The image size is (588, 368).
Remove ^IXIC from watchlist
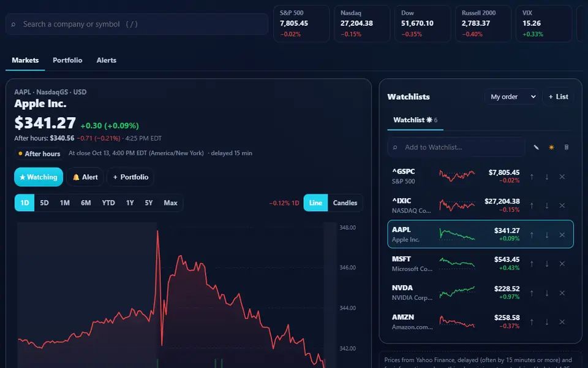pos(562,205)
